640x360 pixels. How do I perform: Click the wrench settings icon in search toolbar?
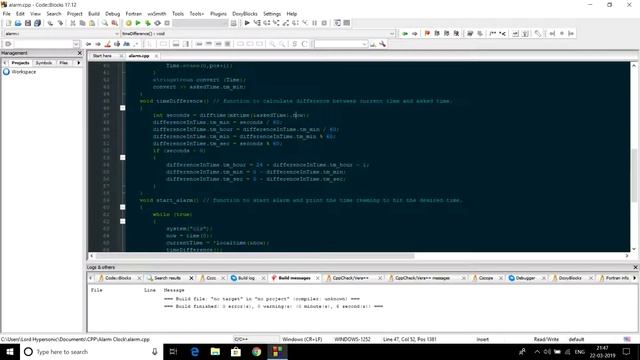point(382,44)
